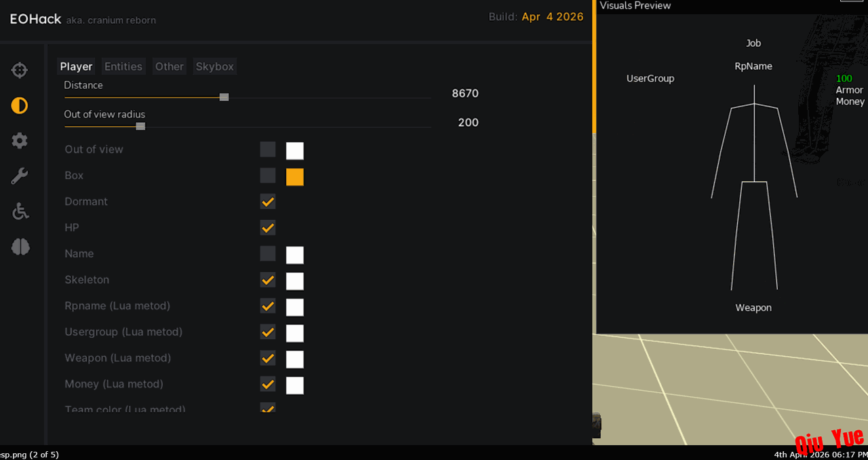Image resolution: width=868 pixels, height=460 pixels.
Task: Click the UserGroup label in Visuals Preview
Action: (650, 79)
